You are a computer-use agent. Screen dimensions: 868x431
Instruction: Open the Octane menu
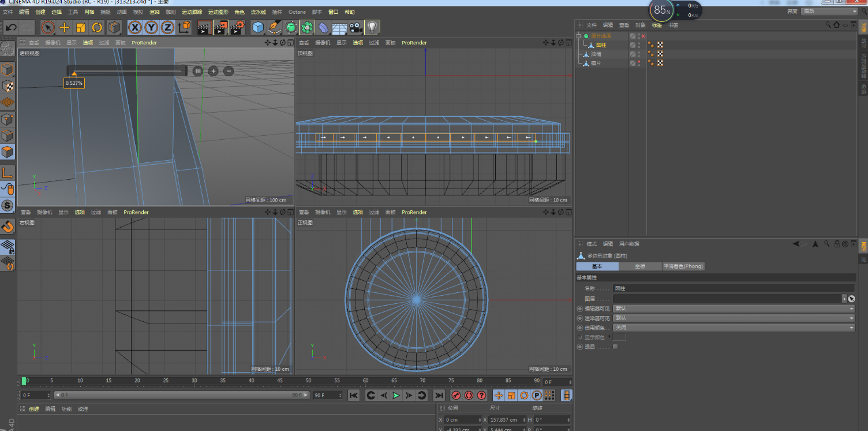(297, 12)
